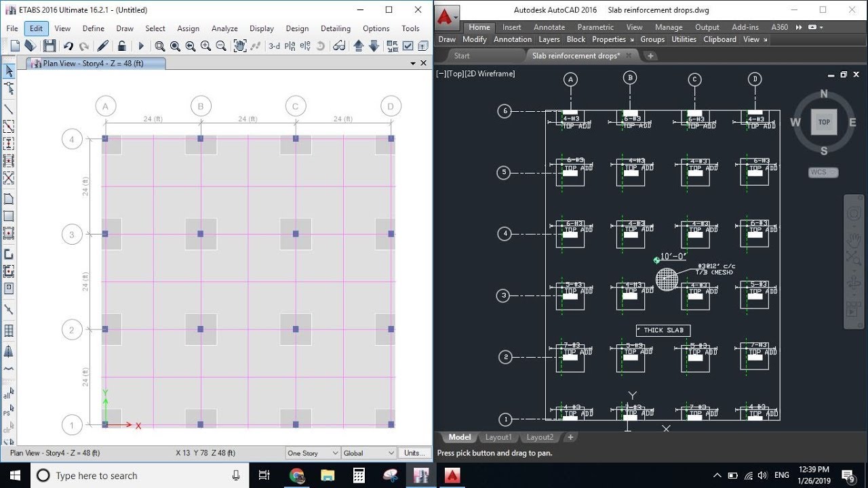
Task: Move down one story with down arrow
Action: [374, 46]
